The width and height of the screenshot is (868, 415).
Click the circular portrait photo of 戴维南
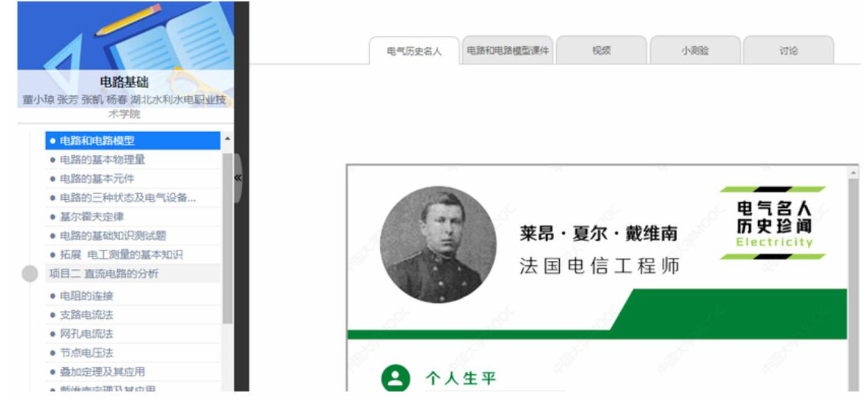(x=438, y=244)
